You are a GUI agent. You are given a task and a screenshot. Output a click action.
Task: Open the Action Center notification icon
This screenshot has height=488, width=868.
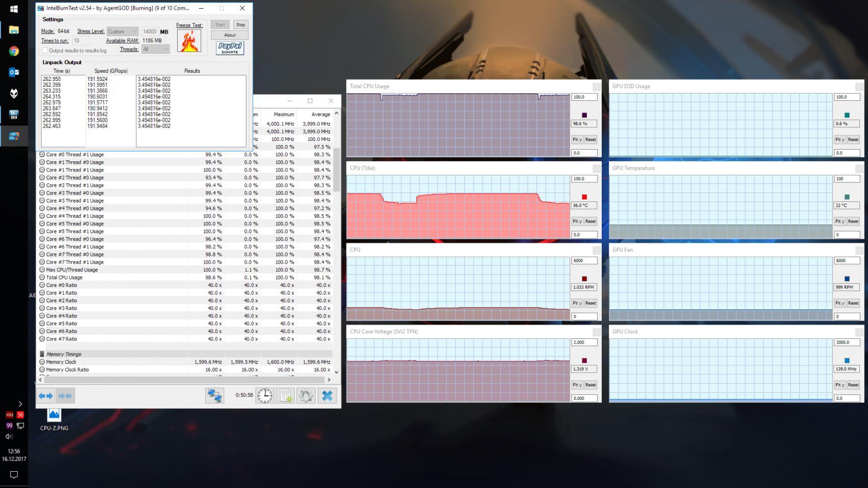click(14, 474)
